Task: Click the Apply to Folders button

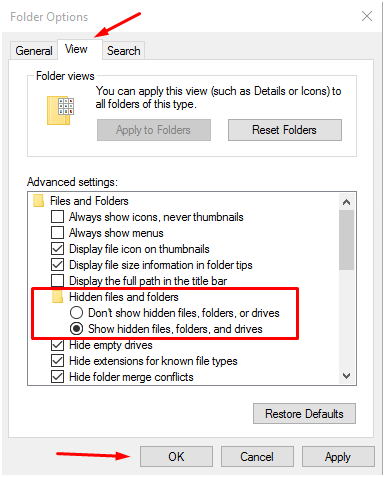Action: coord(154,130)
